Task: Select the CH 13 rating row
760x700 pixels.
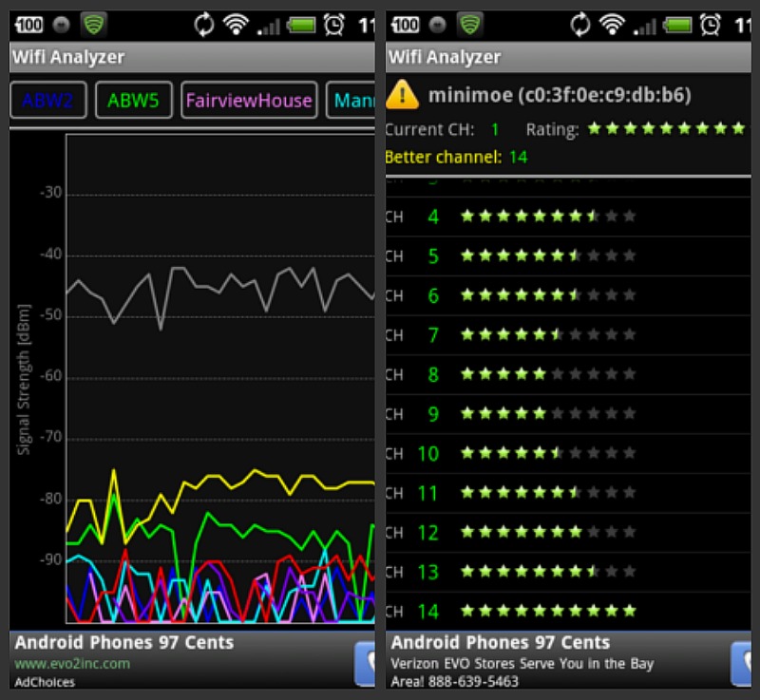Action: pyautogui.click(x=568, y=572)
